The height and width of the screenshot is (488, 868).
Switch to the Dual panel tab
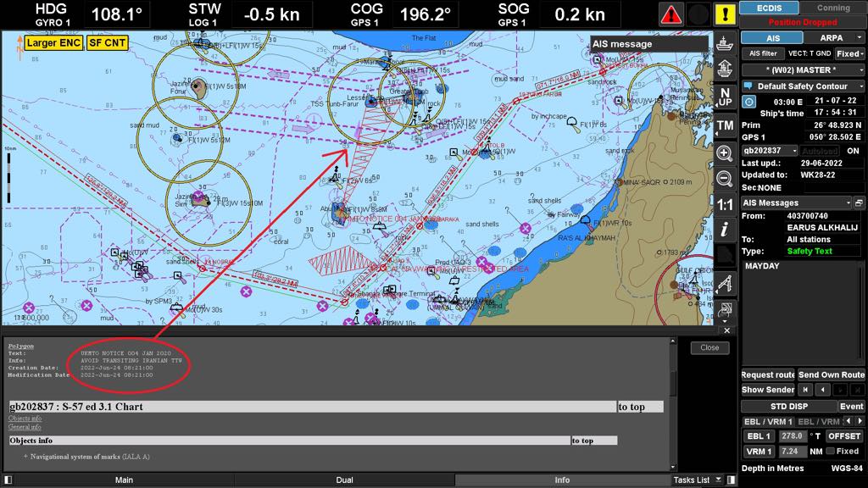(344, 480)
